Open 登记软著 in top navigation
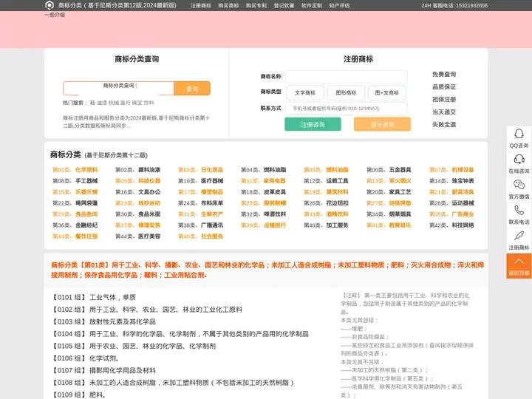The width and height of the screenshot is (532, 399). click(284, 5)
